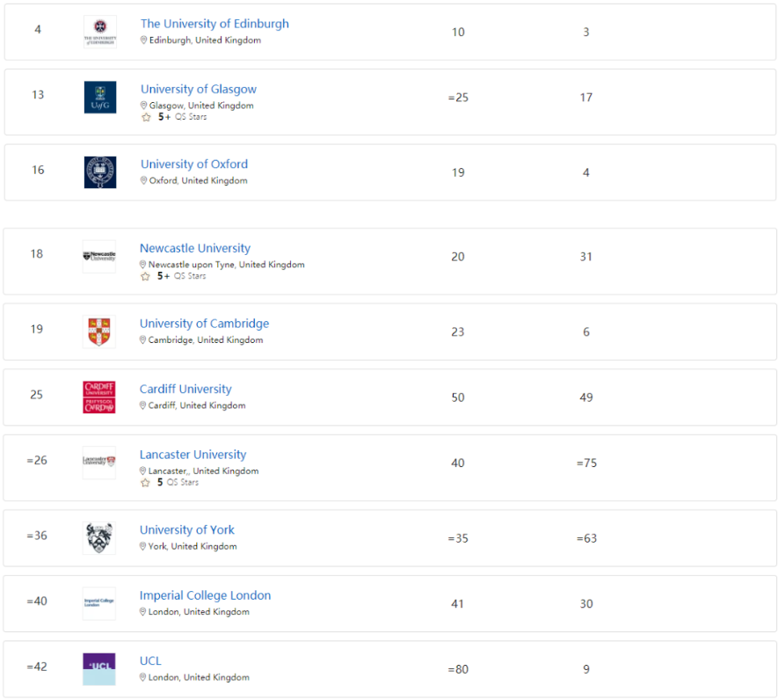778x700 pixels.
Task: Click rank number 16 in Oxford row
Action: tap(38, 171)
